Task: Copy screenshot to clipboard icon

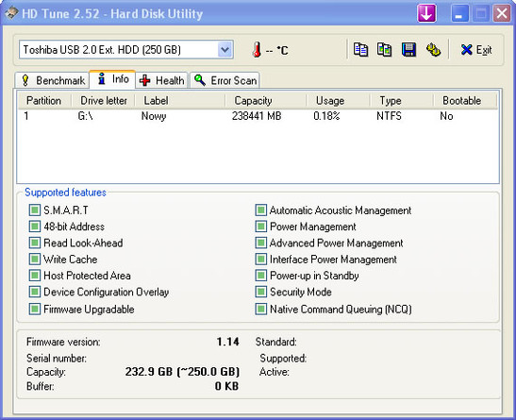Action: 384,50
